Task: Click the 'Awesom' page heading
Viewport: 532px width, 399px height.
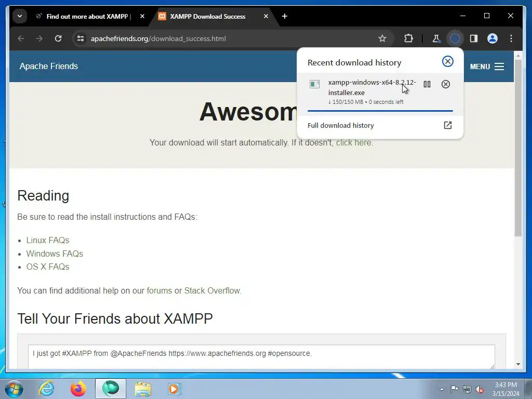Action: [249, 112]
